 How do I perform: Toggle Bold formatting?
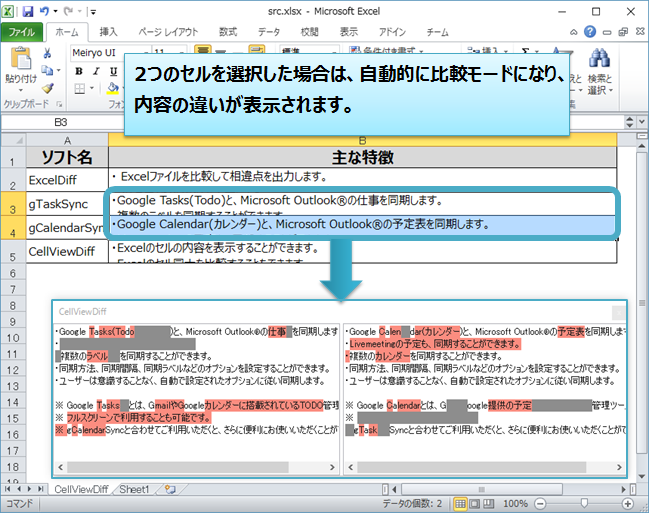(79, 71)
